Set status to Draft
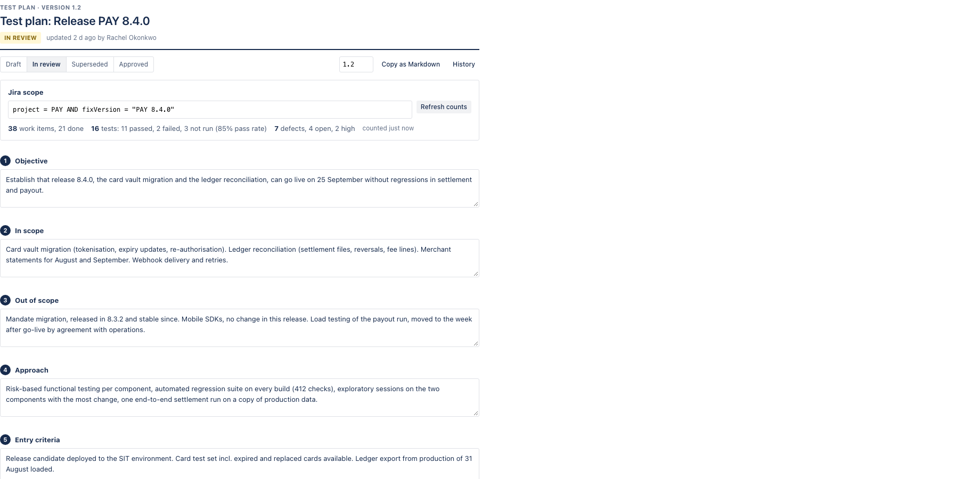This screenshot has width=980, height=479. 13,64
